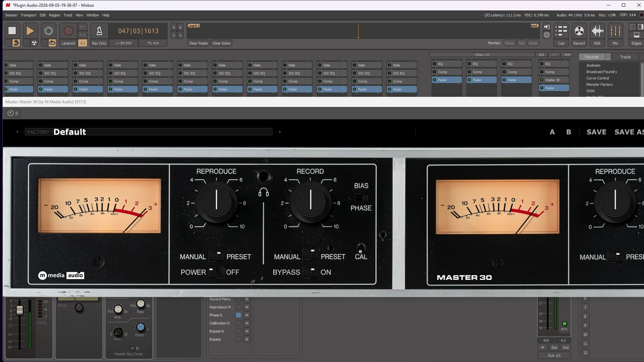Toggle the loop-mode icon under loop button
Image resolution: width=644 pixels, height=362 pixels.
[52, 43]
